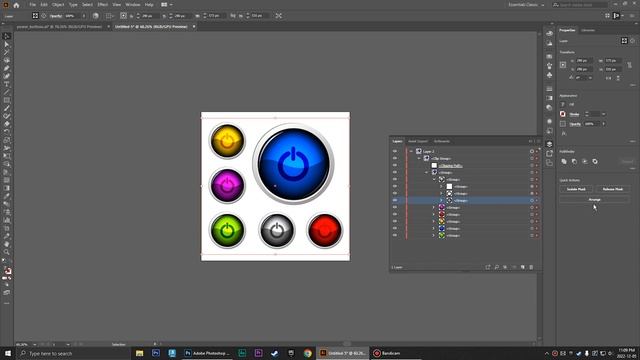Switch to the Artboards tab
Image resolution: width=640 pixels, height=360 pixels.
tap(442, 141)
